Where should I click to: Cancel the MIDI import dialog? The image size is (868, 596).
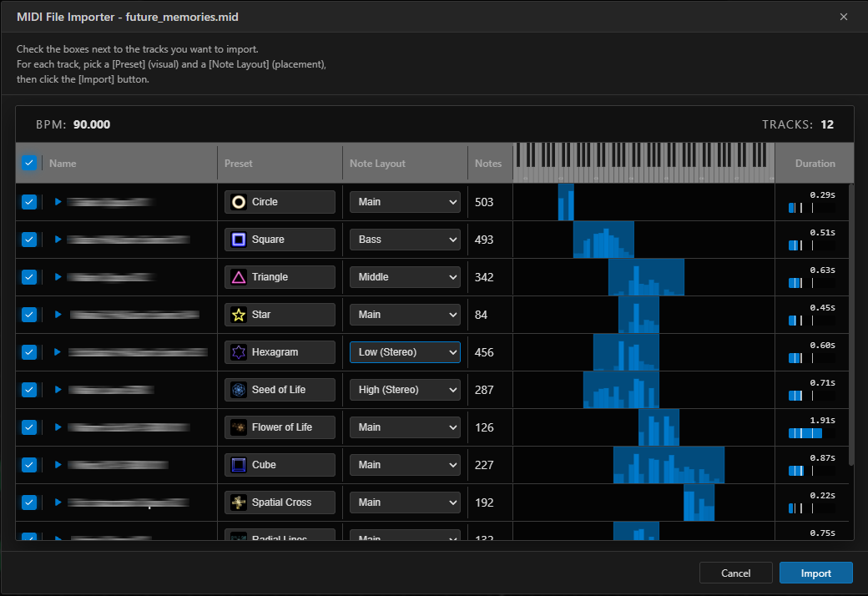735,573
